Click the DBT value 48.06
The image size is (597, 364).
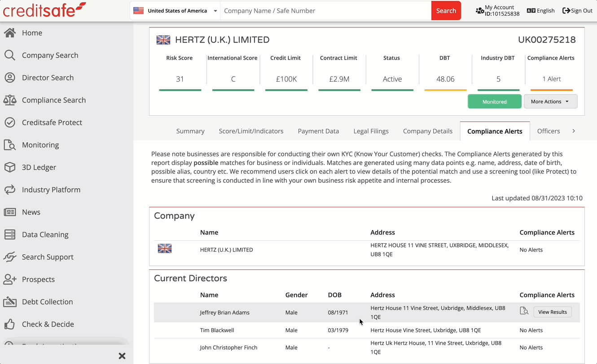click(x=445, y=79)
